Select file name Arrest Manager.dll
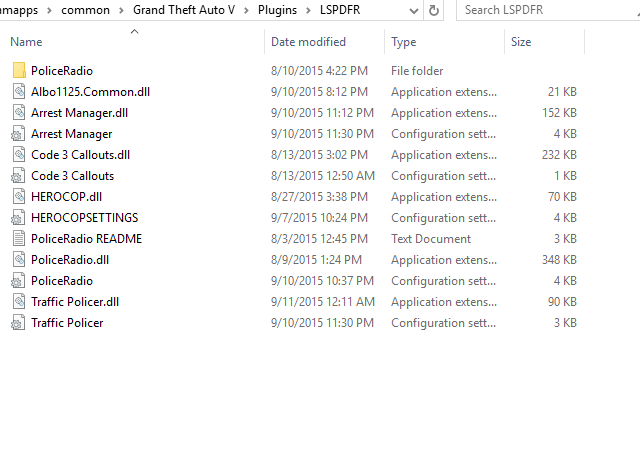The width and height of the screenshot is (640, 449). click(80, 113)
